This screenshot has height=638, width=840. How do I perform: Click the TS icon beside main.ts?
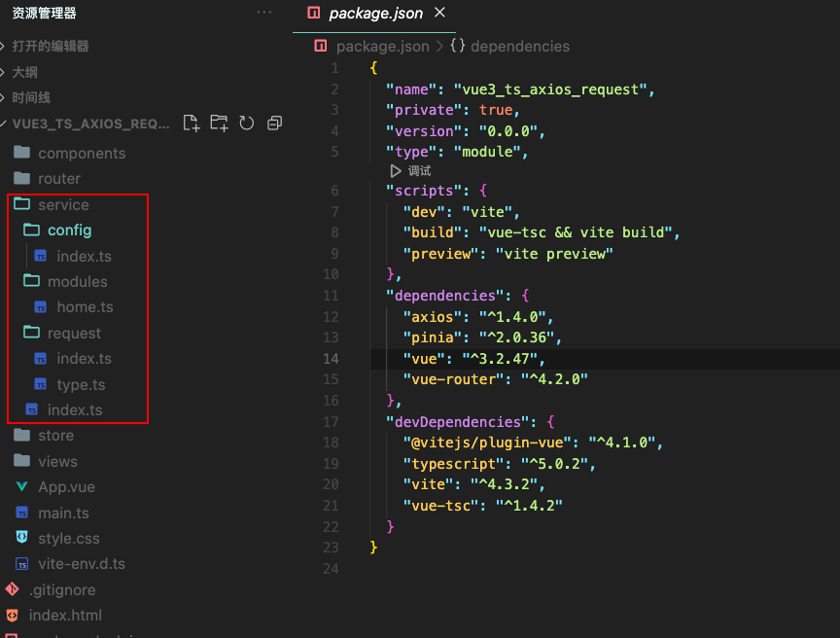click(22, 514)
